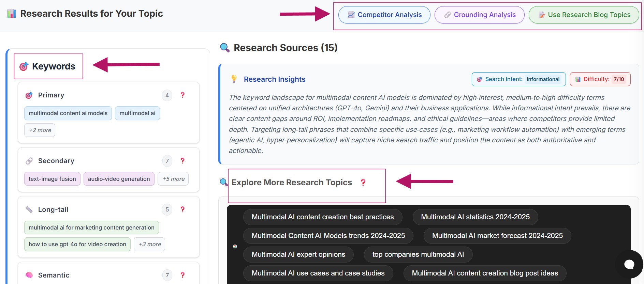Expand +5 more secondary keywords

click(x=173, y=179)
